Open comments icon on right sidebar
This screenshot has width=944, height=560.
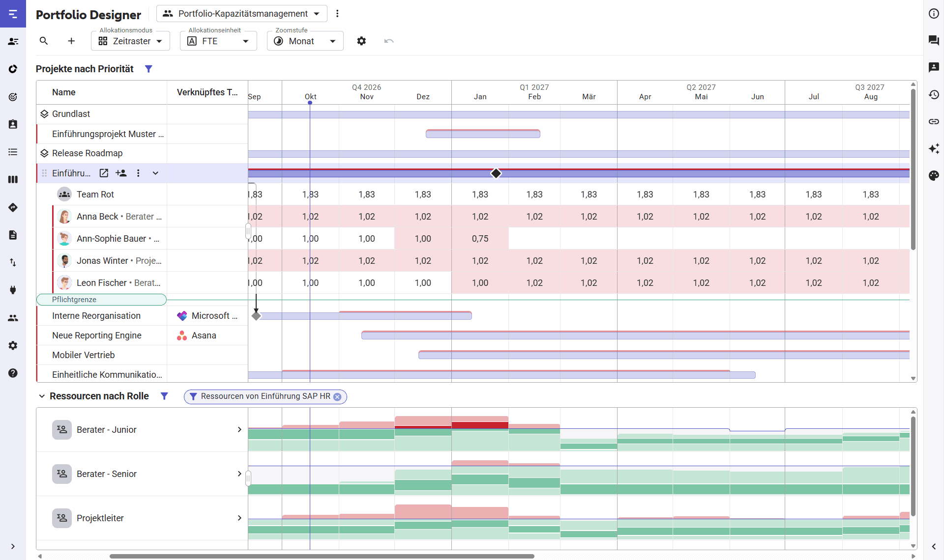pyautogui.click(x=934, y=40)
